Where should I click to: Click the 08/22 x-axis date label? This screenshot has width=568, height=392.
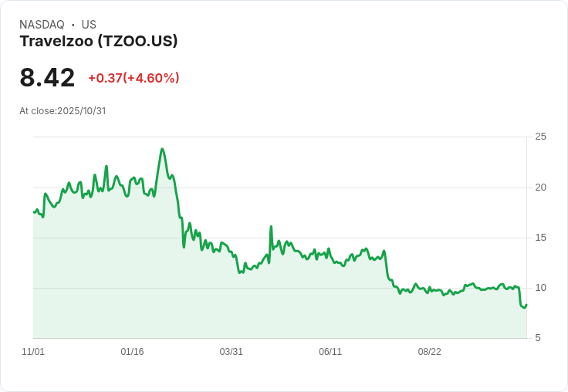tap(430, 352)
